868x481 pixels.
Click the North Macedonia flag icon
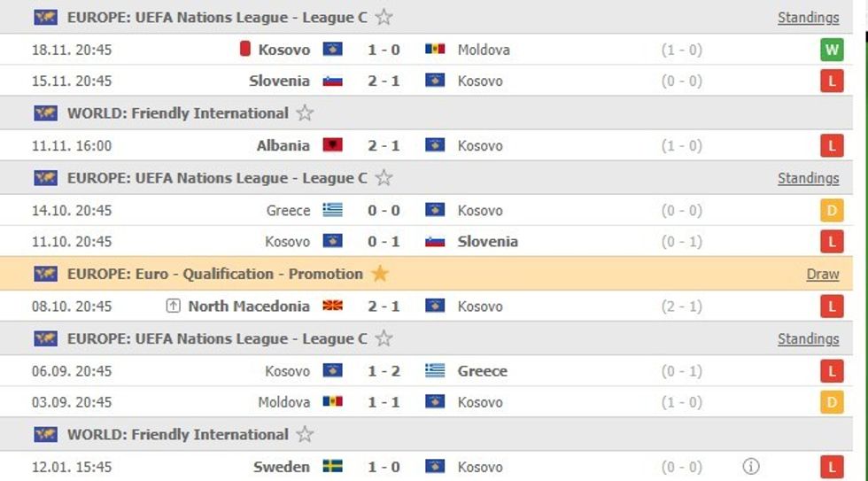(x=333, y=306)
